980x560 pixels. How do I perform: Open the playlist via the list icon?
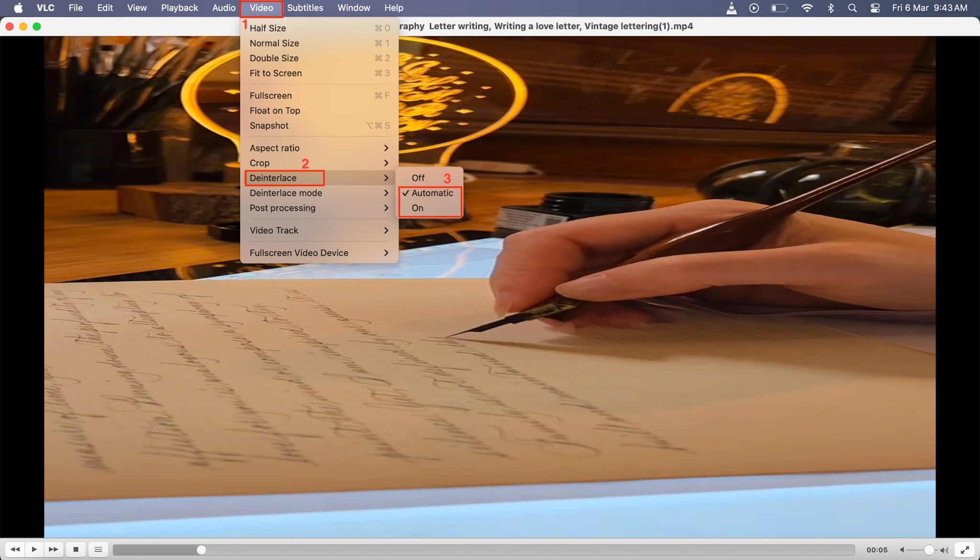coord(98,549)
